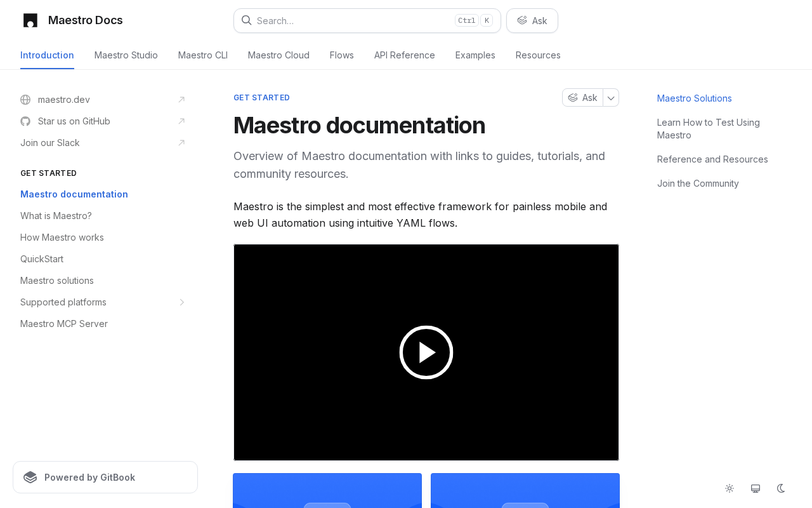812x508 pixels.
Task: Open the Maestro Studio tab
Action: point(126,55)
